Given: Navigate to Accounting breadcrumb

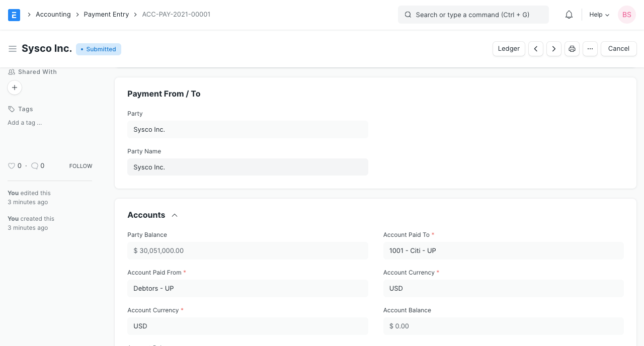Looking at the screenshot, I should click(53, 15).
